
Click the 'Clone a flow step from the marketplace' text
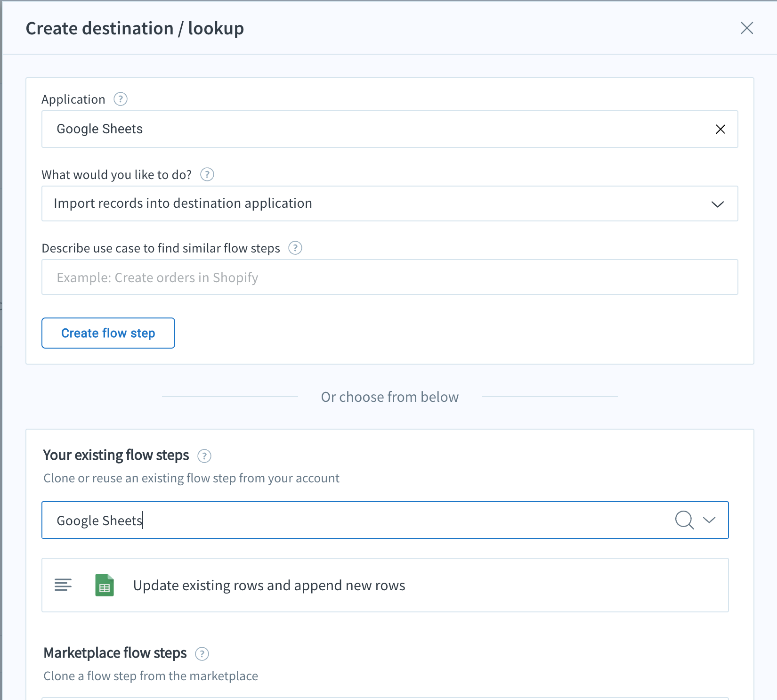click(151, 676)
